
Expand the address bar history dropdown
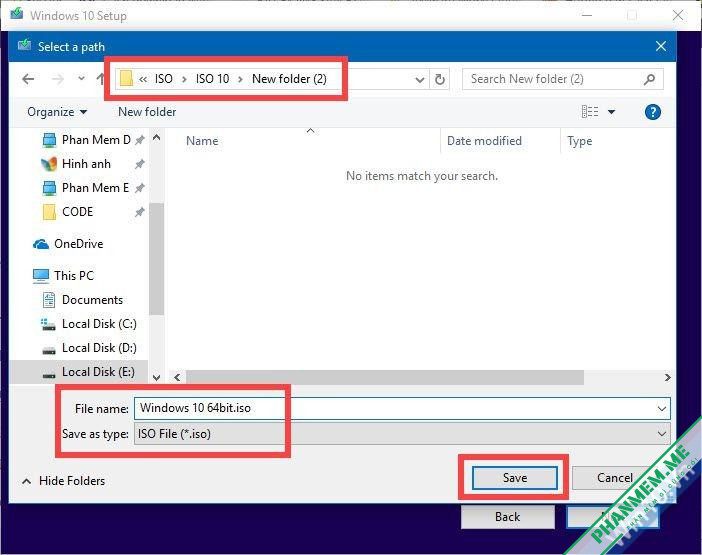(x=419, y=80)
